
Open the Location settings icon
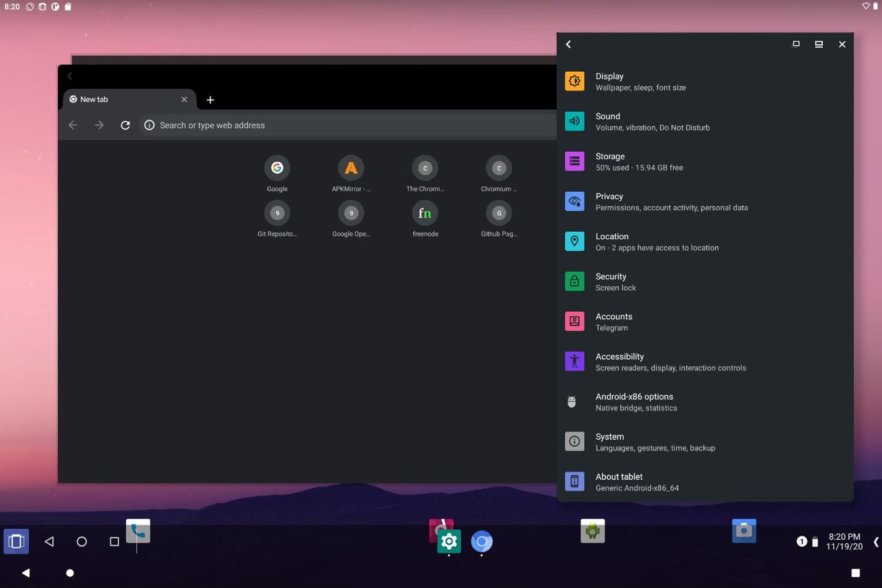pos(574,241)
